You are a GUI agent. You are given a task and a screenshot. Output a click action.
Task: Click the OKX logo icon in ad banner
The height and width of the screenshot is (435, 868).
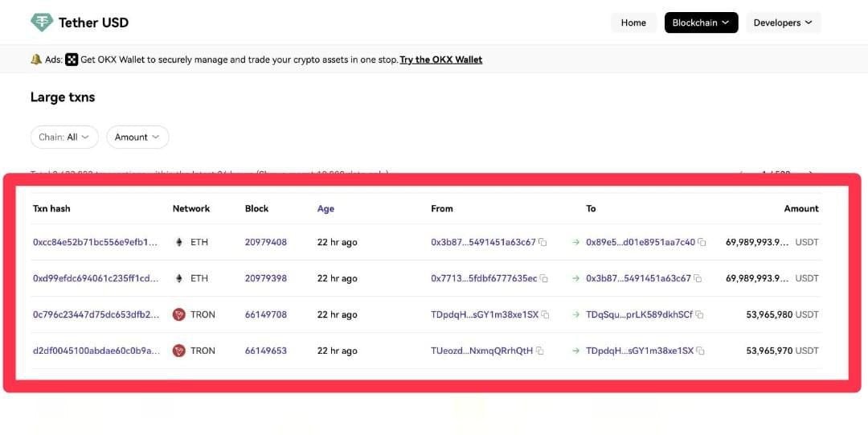click(x=72, y=60)
